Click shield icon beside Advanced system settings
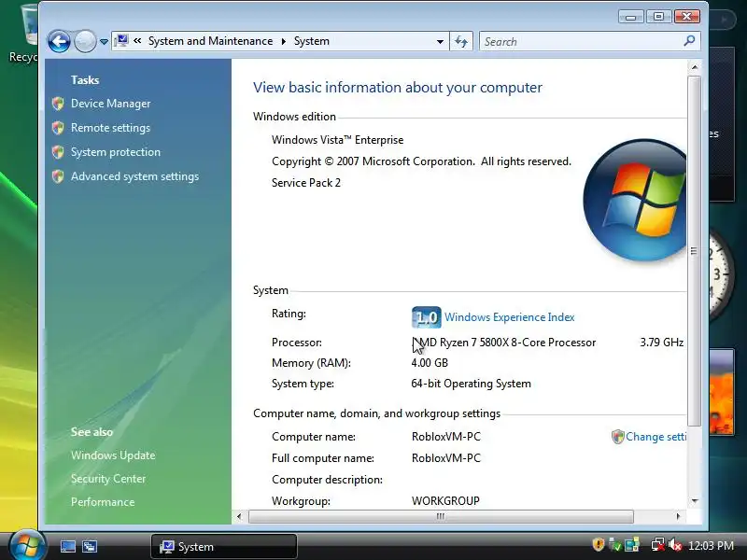Image resolution: width=747 pixels, height=560 pixels. (x=58, y=176)
